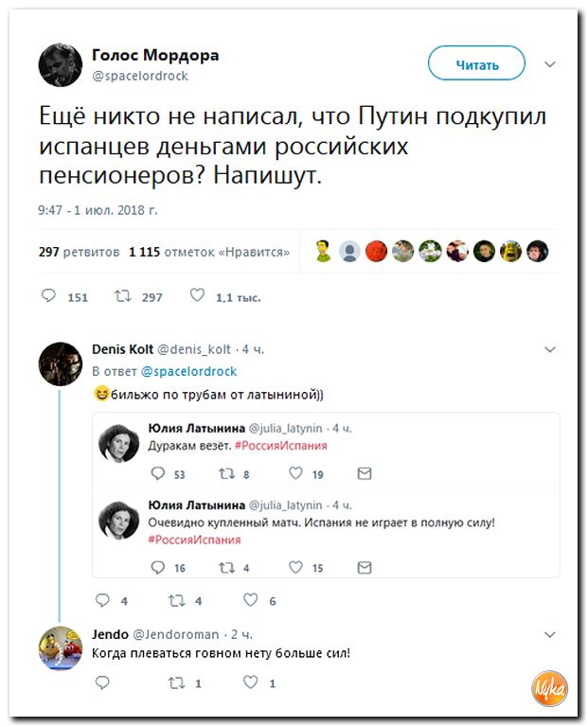Open the main tweet options chevron
Viewport: 588px width, 727px height.
coord(550,64)
